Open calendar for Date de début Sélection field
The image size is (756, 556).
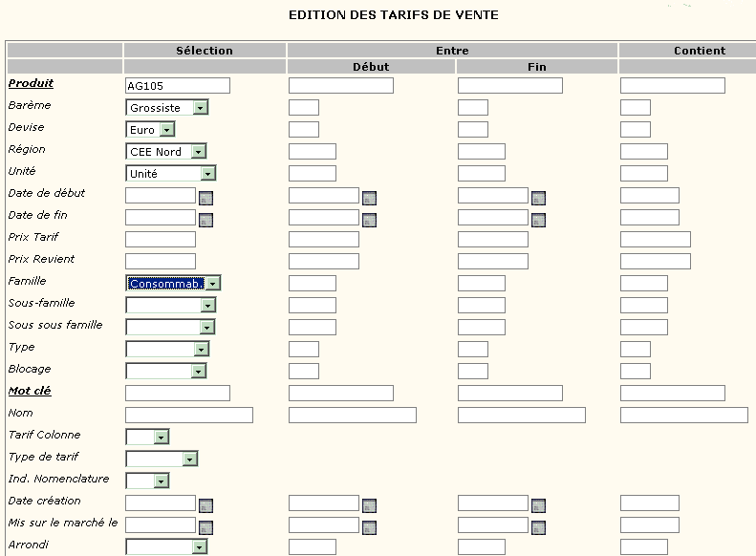click(x=205, y=198)
